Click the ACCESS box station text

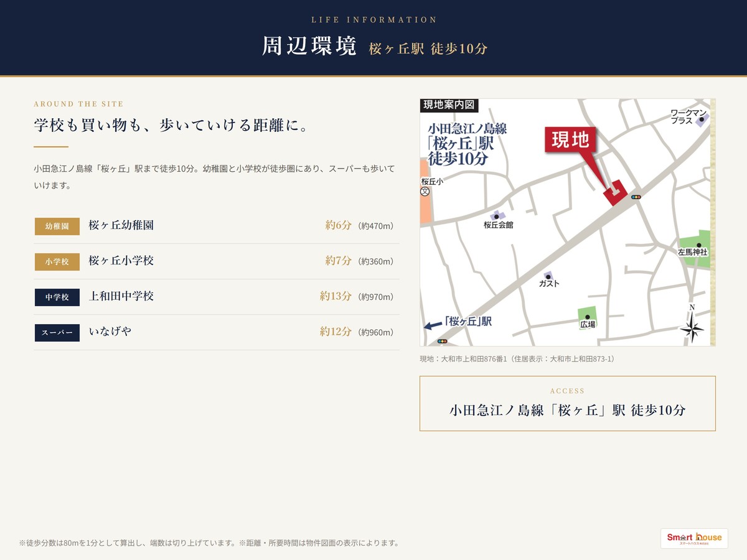click(567, 410)
